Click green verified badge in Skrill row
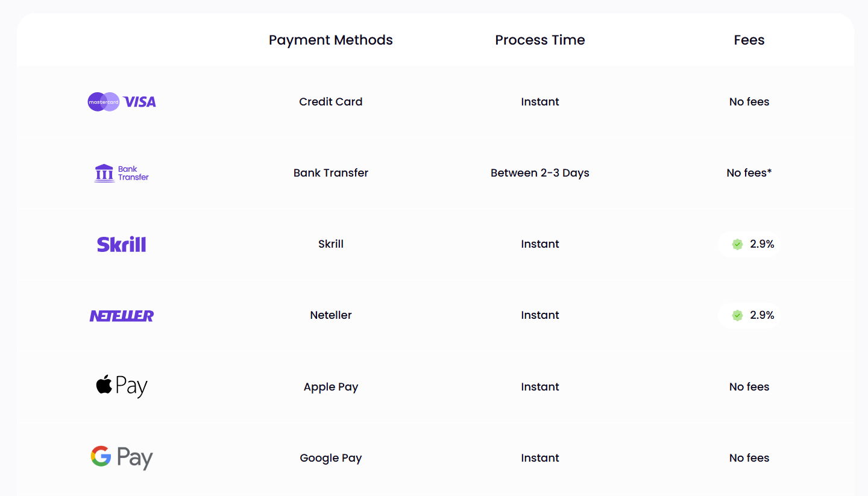Viewport: 868px width, 496px height. pos(737,244)
